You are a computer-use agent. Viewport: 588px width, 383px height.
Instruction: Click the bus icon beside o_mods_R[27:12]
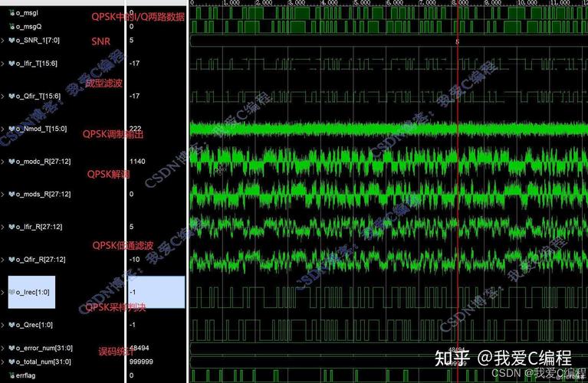(12, 194)
